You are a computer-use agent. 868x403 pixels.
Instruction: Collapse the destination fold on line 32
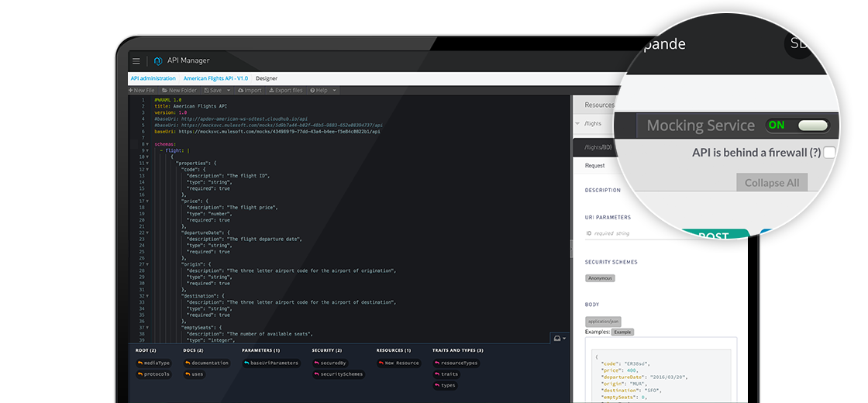tap(148, 296)
